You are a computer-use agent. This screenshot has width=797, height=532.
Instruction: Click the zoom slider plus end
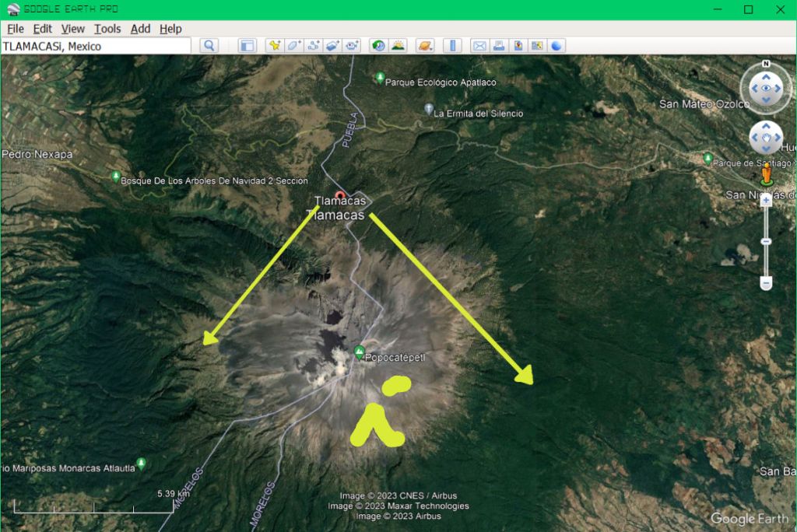[766, 200]
